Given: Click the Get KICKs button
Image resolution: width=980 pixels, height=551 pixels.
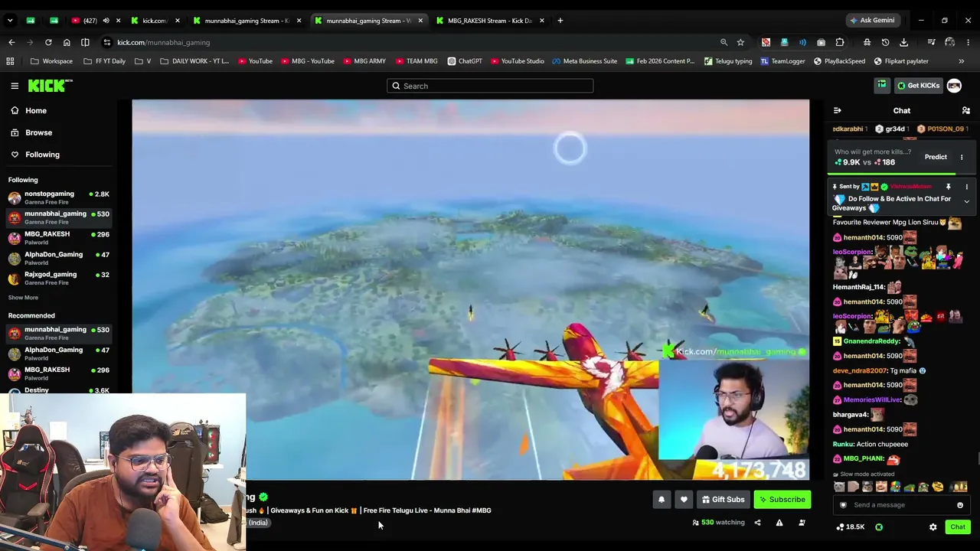Looking at the screenshot, I should tap(919, 86).
